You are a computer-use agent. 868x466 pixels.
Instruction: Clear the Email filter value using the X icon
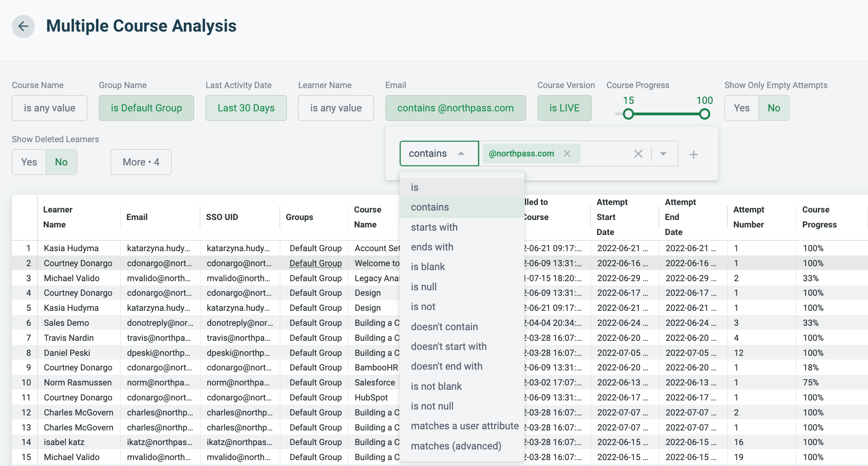coord(638,154)
